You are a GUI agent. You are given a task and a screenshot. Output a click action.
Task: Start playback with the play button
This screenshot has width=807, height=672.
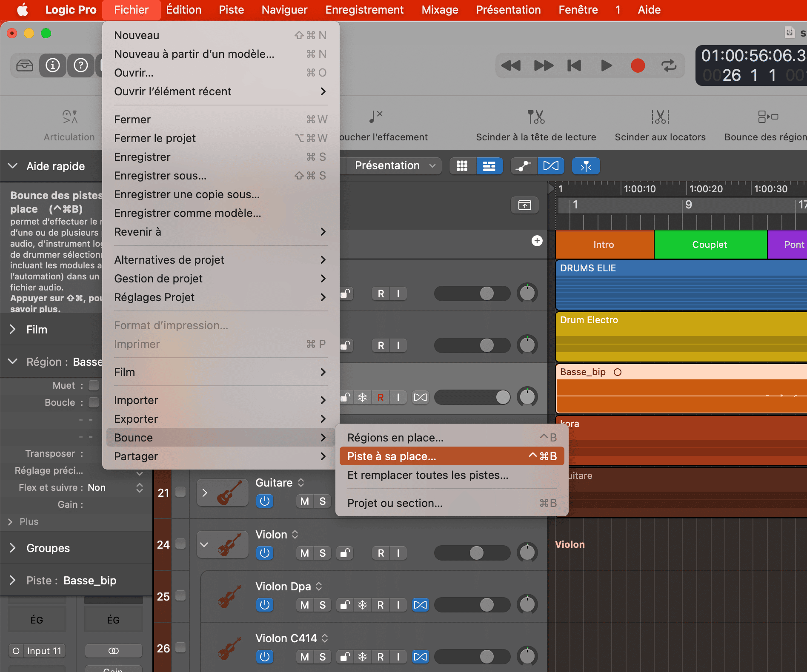tap(607, 65)
